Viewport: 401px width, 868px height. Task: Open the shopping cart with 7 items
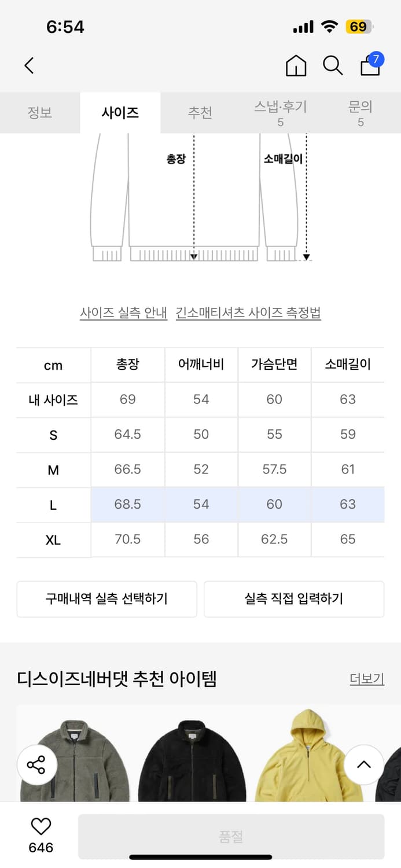point(370,67)
